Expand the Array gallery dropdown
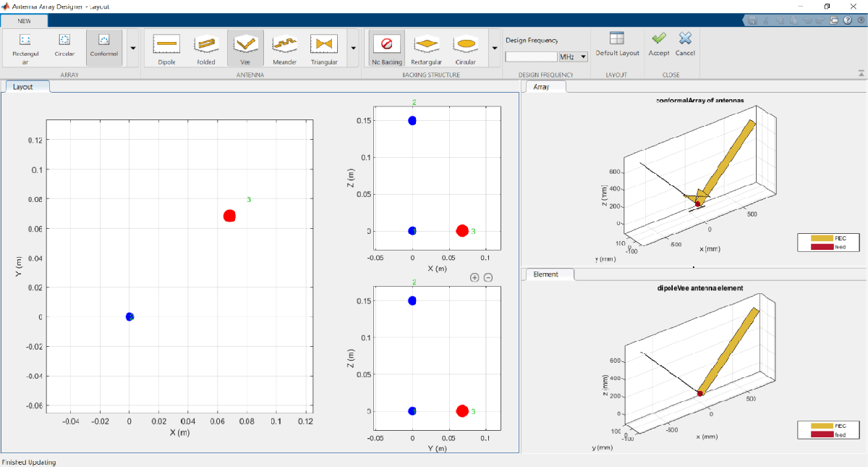Screen dimensions: 868x467 [132, 49]
